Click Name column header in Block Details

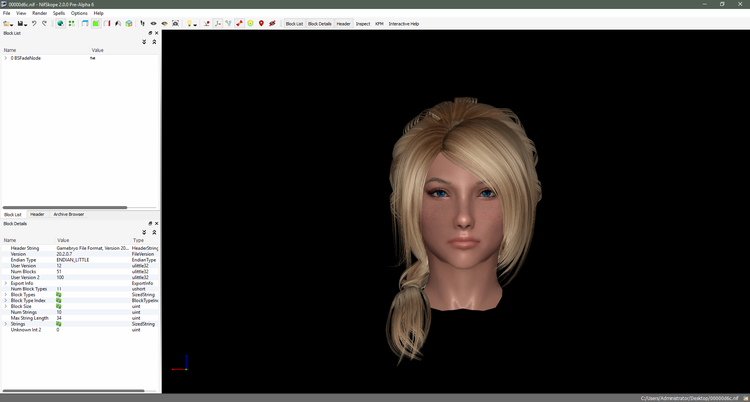click(x=29, y=240)
